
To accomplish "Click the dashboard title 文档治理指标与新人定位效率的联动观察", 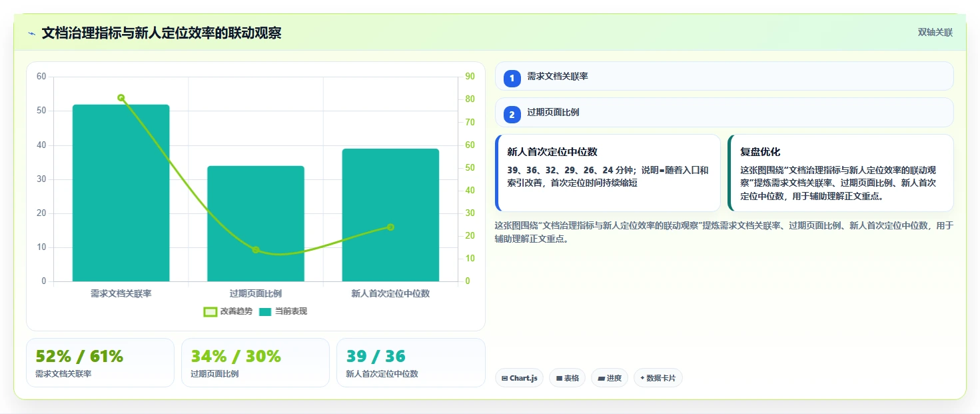I will [x=162, y=33].
